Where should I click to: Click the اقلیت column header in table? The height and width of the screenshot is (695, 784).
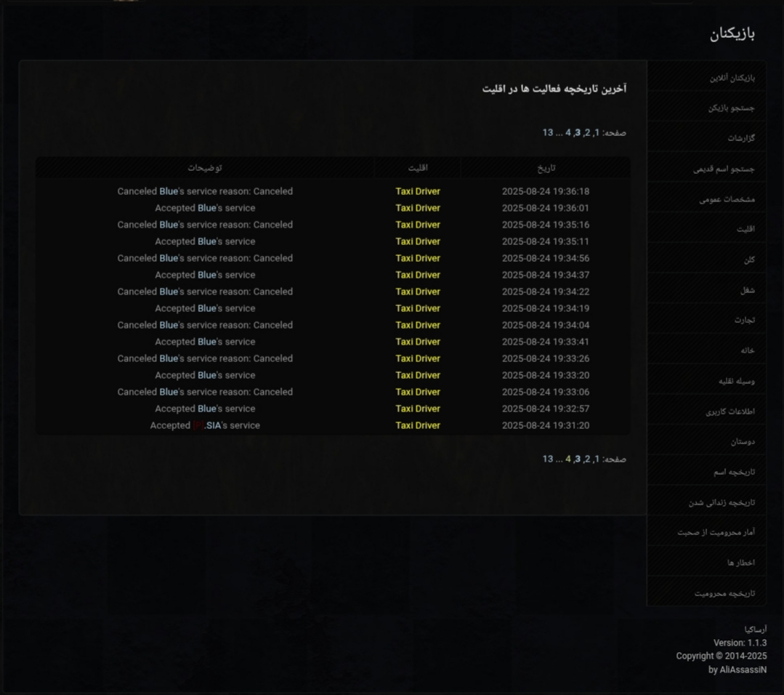(418, 168)
